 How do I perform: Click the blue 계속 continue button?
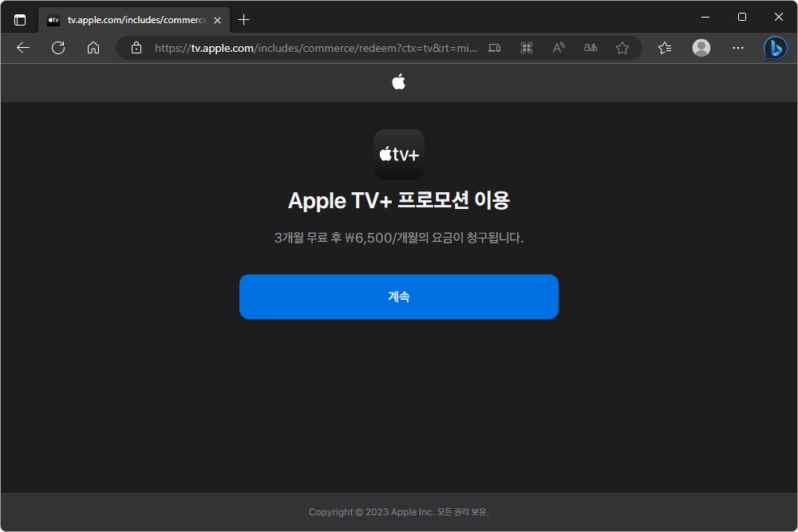point(398,297)
